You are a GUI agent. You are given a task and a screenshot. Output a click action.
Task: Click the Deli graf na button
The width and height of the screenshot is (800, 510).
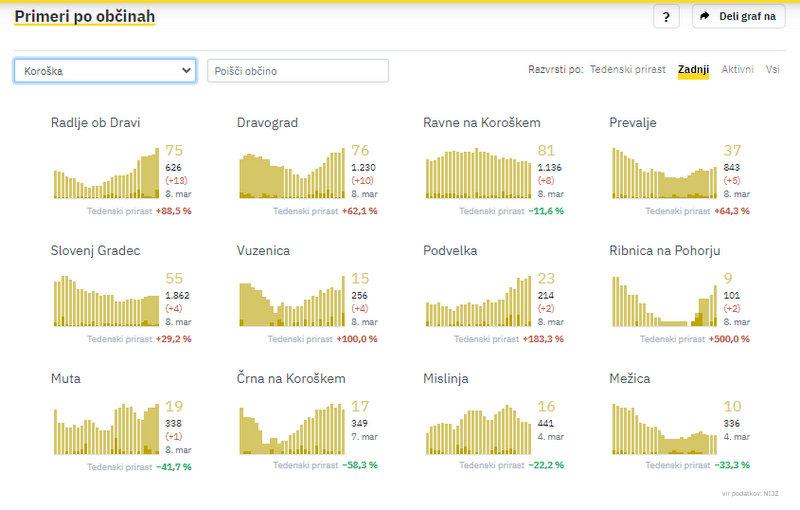click(x=740, y=17)
